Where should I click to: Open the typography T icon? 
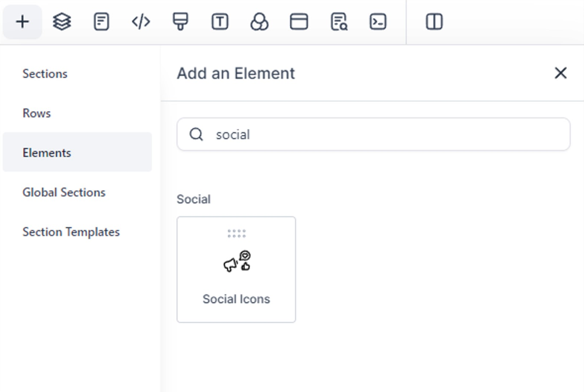[x=220, y=22]
